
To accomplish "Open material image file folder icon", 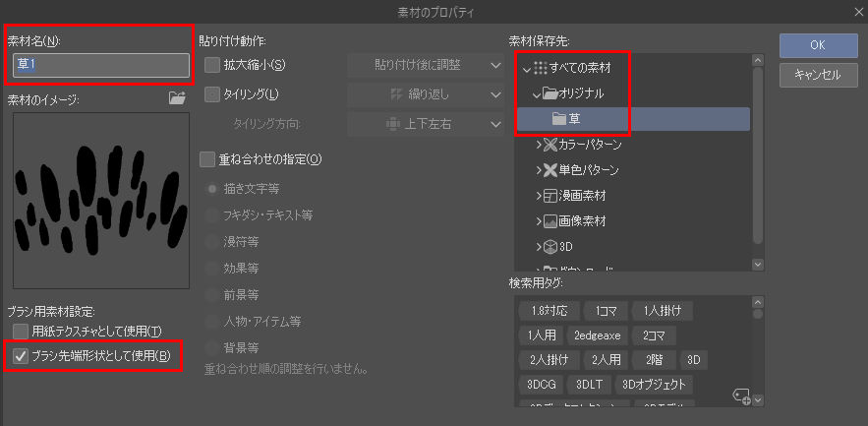I will click(x=177, y=98).
